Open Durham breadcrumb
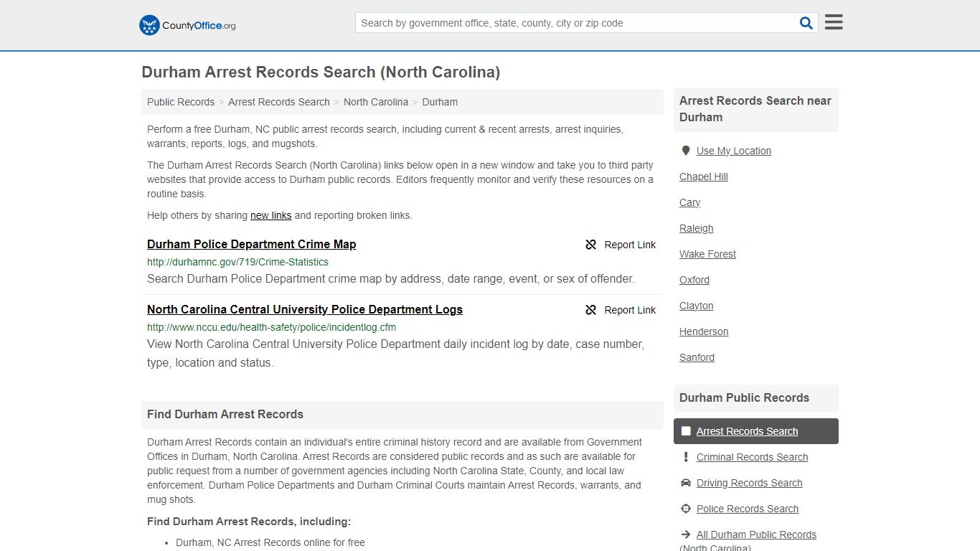 440,102
